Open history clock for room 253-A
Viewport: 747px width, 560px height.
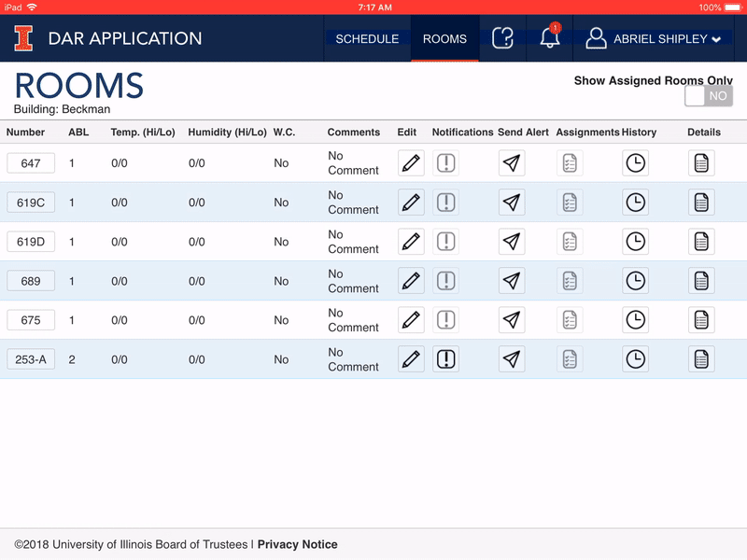click(x=636, y=359)
